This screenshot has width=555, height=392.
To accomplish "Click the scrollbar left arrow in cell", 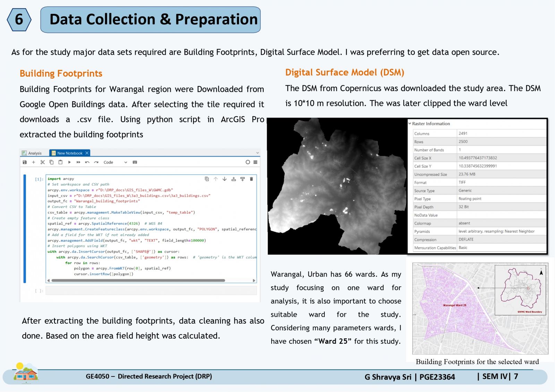I will [48, 280].
